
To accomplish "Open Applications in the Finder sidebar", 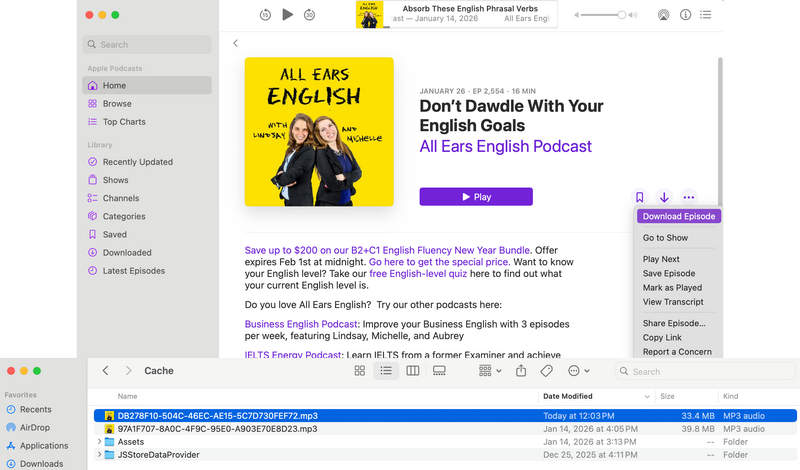I will point(44,446).
